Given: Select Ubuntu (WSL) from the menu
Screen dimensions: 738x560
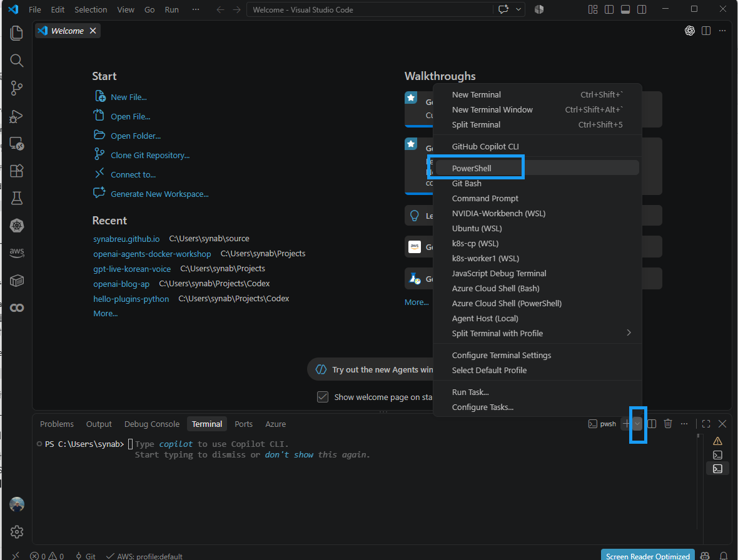Looking at the screenshot, I should tap(537, 229).
